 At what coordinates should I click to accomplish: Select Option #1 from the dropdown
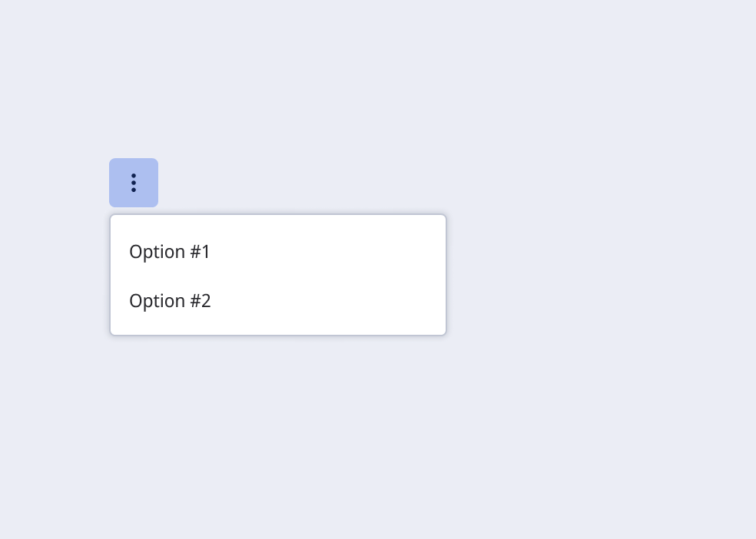click(170, 252)
